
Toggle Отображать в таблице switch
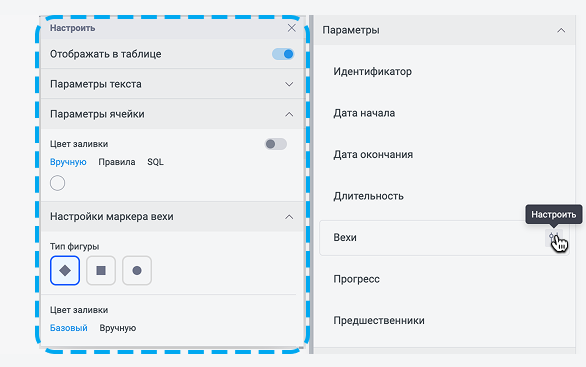pos(283,54)
